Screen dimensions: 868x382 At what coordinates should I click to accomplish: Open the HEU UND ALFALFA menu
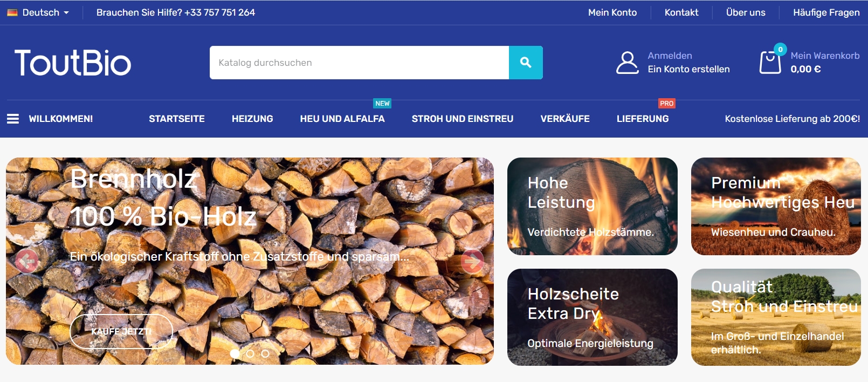pyautogui.click(x=342, y=119)
